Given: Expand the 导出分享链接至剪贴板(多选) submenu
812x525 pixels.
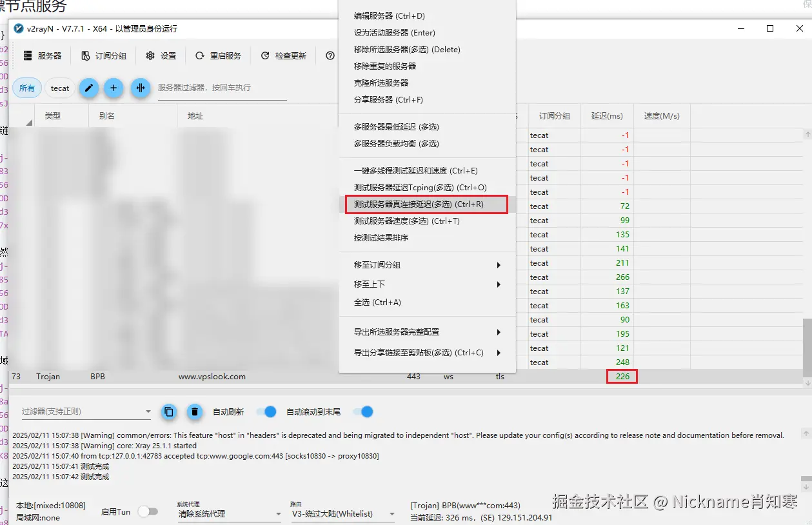Looking at the screenshot, I should click(427, 353).
